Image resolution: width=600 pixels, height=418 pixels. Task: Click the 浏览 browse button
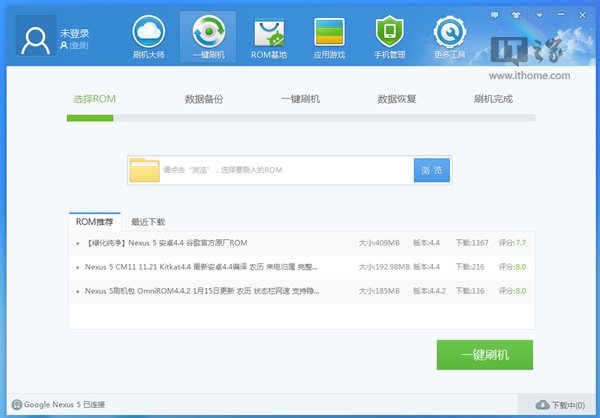(x=432, y=170)
